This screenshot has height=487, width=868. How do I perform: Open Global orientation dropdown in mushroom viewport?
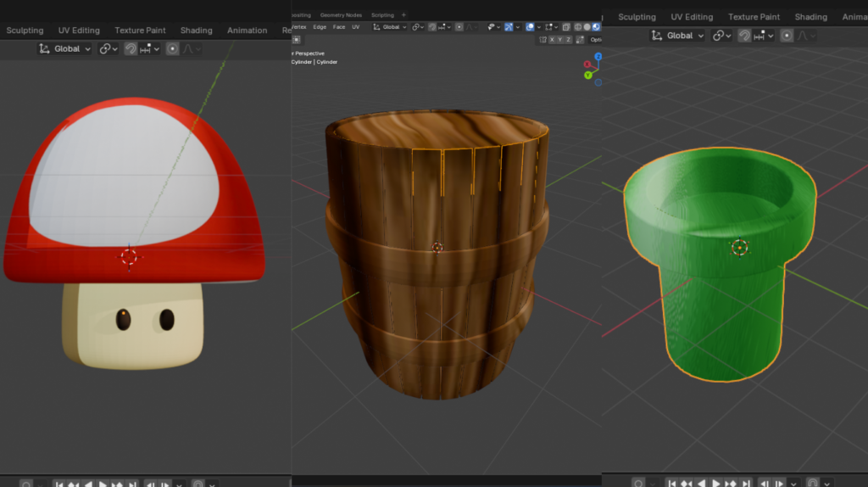[66, 49]
